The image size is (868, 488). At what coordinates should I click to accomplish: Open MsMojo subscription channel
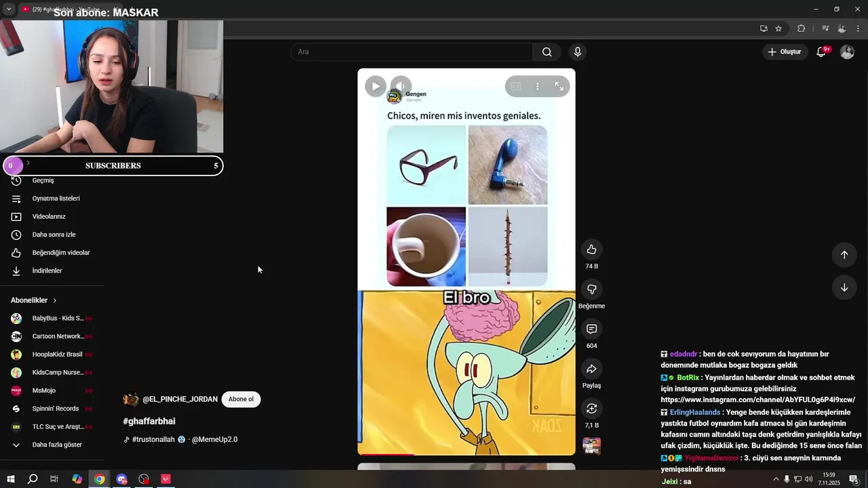coord(52,390)
